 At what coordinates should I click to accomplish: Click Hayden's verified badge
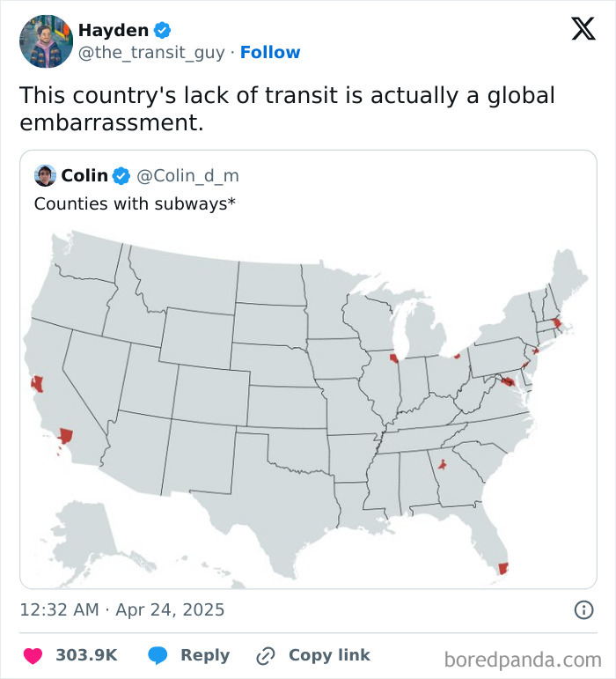click(162, 30)
